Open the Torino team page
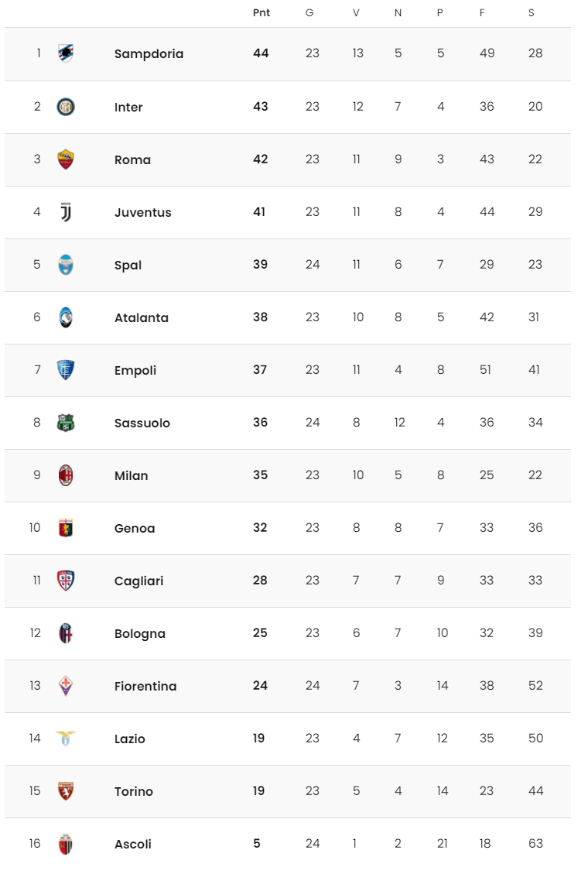This screenshot has width=588, height=874. tap(134, 791)
